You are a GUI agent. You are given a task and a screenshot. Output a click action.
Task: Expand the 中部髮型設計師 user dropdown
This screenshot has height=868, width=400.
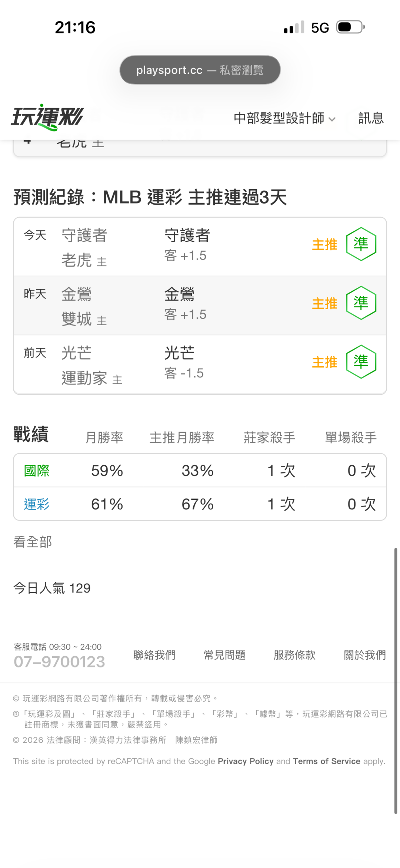[x=284, y=118]
